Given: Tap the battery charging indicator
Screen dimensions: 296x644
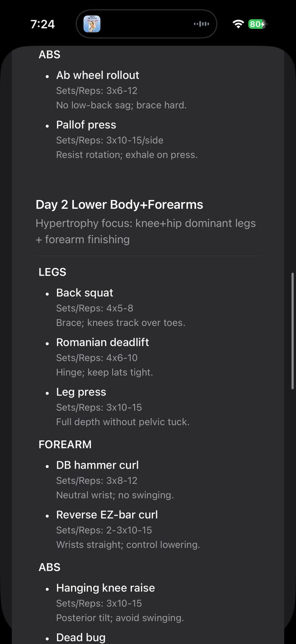Looking at the screenshot, I should click(257, 24).
